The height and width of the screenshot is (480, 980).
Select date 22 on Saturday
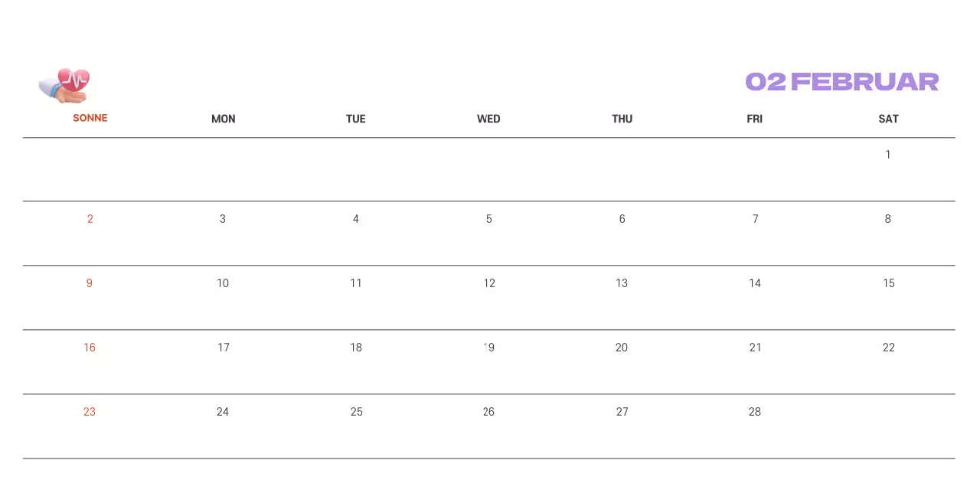click(x=888, y=348)
